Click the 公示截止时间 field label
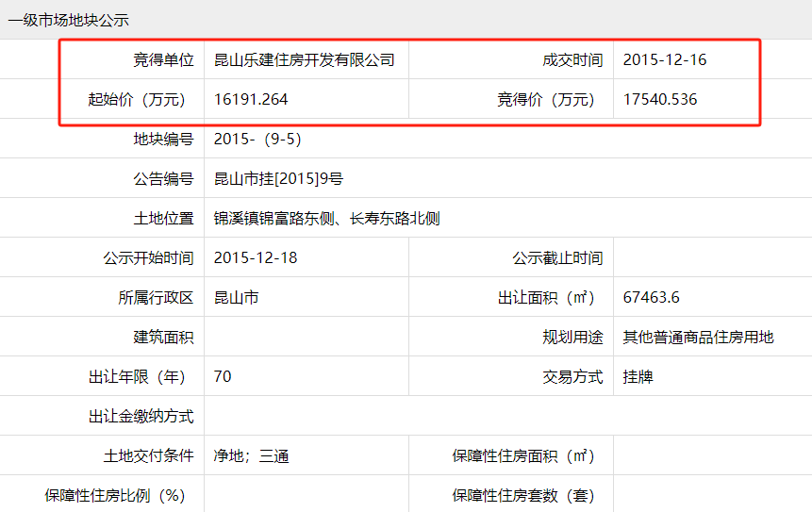The image size is (812, 512). (557, 258)
